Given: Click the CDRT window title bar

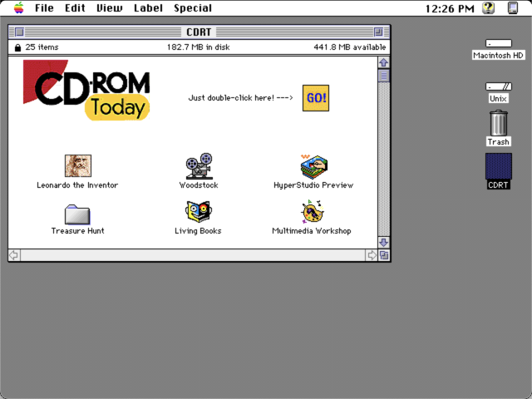Looking at the screenshot, I should point(199,32).
